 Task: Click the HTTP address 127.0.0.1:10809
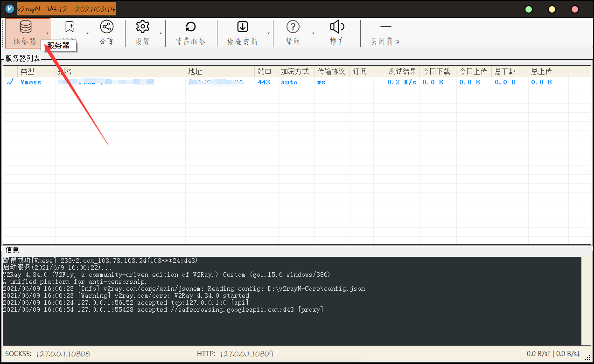coord(247,354)
